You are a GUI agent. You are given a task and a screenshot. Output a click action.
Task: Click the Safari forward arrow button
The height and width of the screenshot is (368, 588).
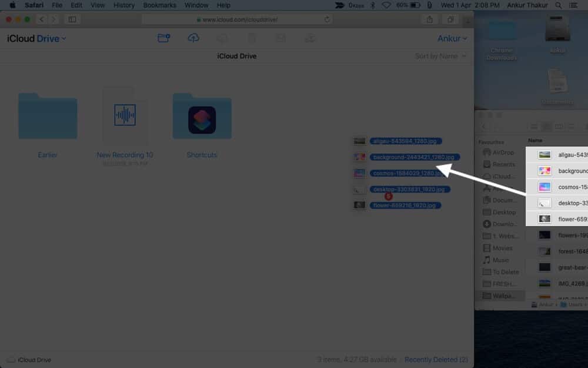tap(54, 19)
